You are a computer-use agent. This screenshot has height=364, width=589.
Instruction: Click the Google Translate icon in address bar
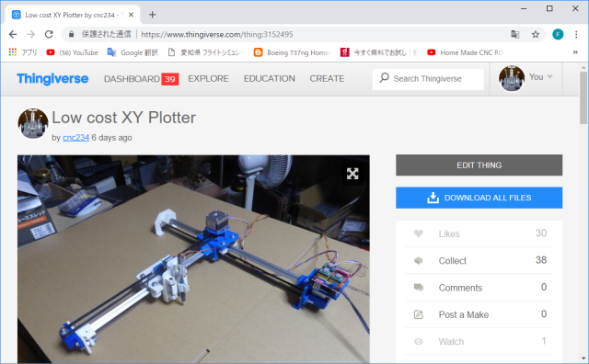(x=515, y=35)
